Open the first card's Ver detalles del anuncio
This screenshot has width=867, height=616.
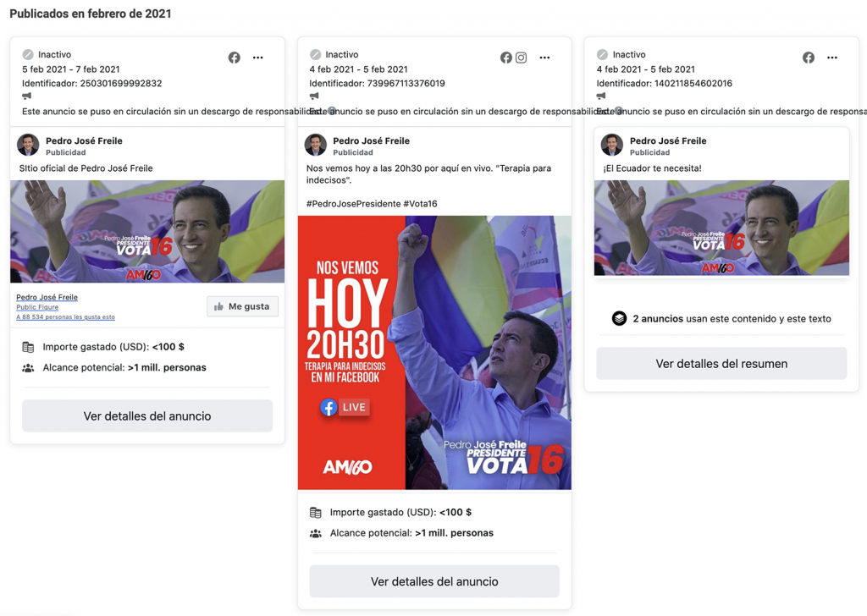(147, 416)
